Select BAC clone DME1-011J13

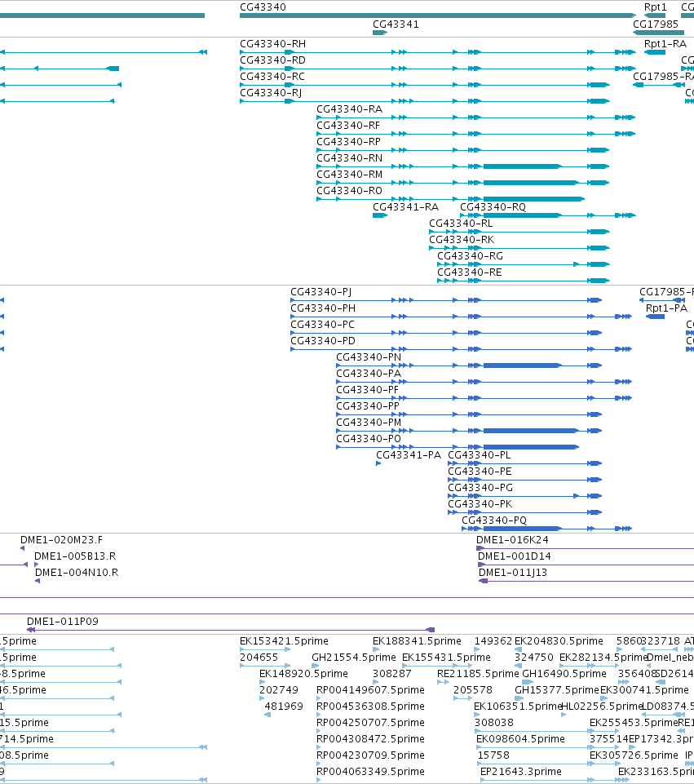(513, 572)
